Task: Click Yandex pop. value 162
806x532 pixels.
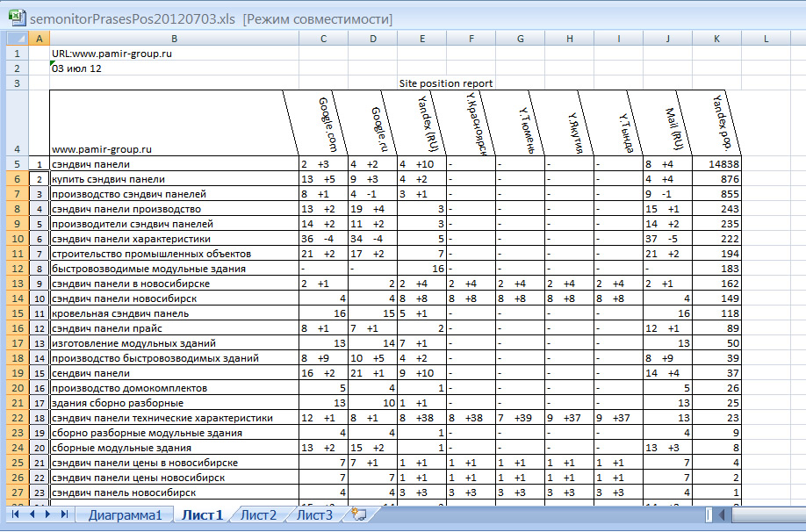Action: click(x=717, y=284)
